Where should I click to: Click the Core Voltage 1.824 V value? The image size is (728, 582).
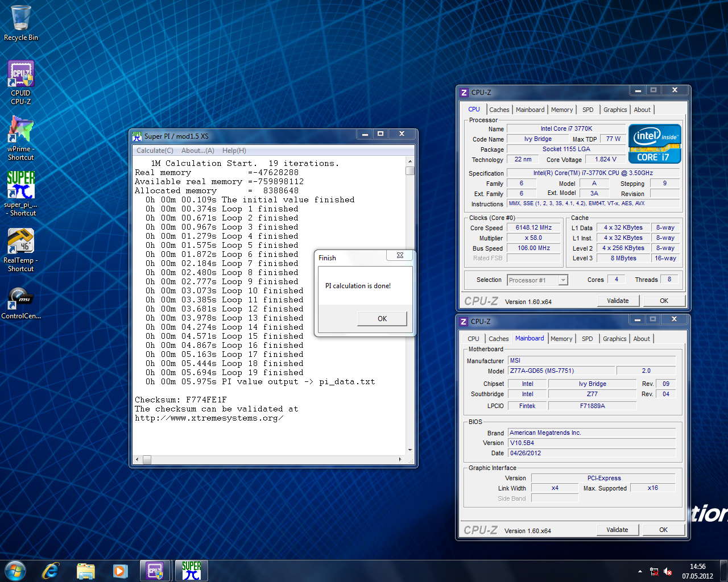pyautogui.click(x=606, y=160)
